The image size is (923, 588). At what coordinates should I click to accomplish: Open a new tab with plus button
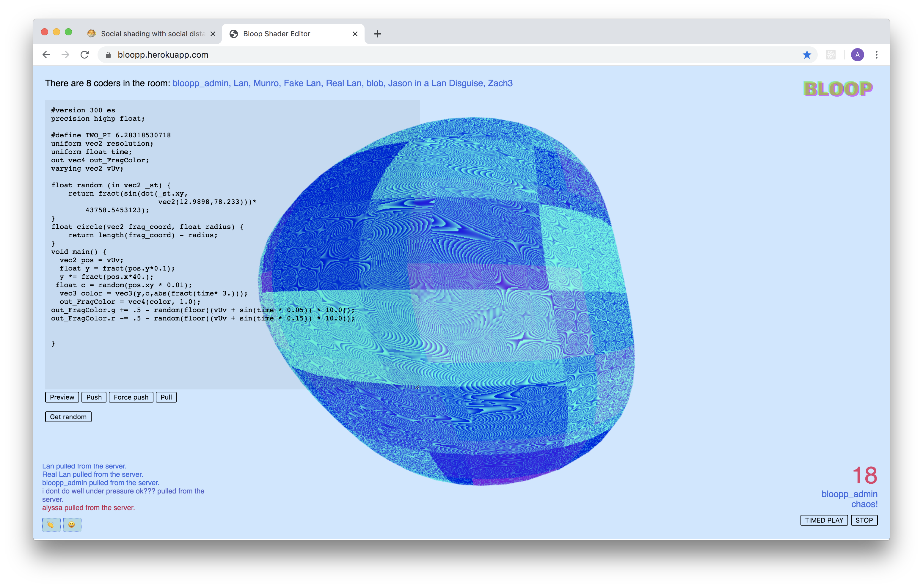pos(378,34)
